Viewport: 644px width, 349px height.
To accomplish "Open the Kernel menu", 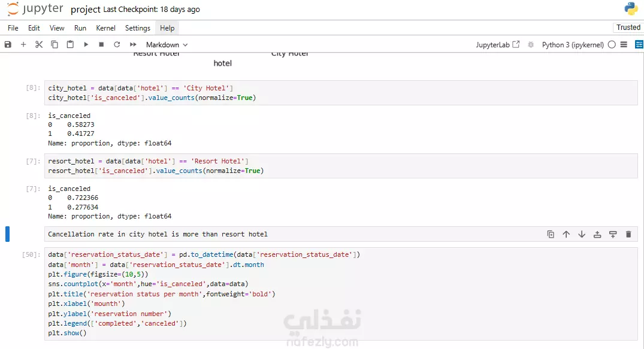I will (x=105, y=28).
